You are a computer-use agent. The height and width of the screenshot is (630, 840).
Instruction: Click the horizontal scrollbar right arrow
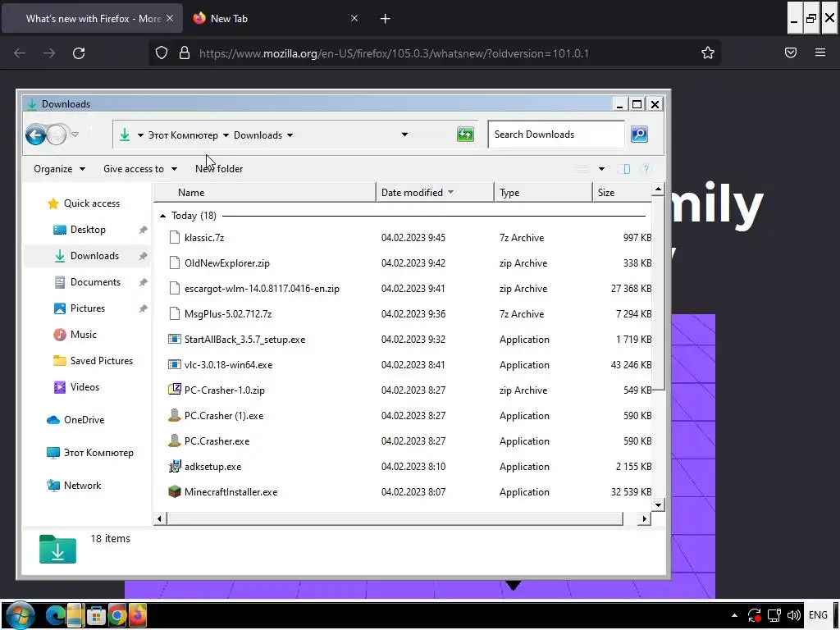645,518
